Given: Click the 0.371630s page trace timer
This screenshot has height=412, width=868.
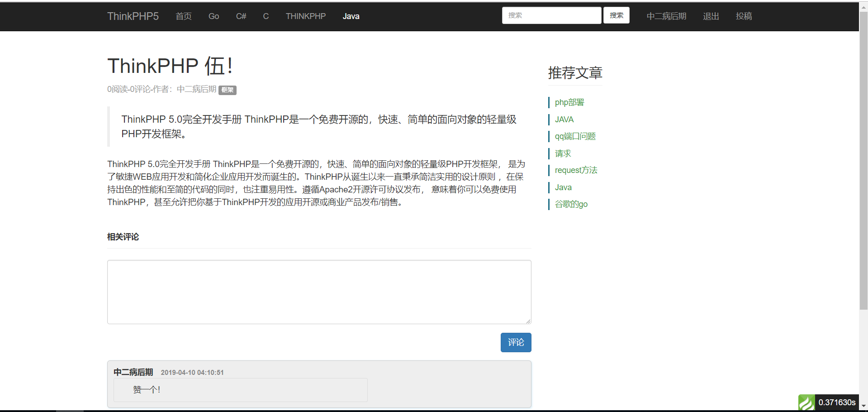Looking at the screenshot, I should (x=837, y=402).
